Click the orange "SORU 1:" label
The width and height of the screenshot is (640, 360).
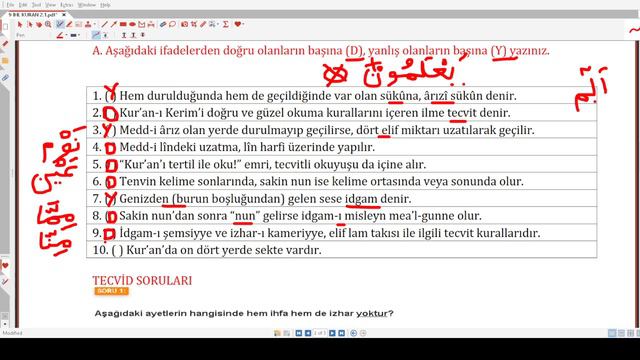coord(111,291)
